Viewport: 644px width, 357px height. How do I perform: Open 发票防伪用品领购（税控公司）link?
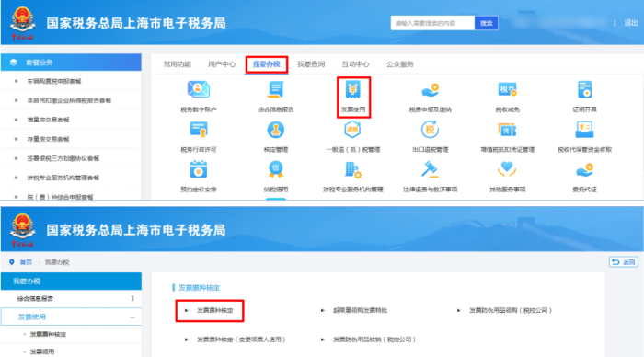tap(510, 310)
